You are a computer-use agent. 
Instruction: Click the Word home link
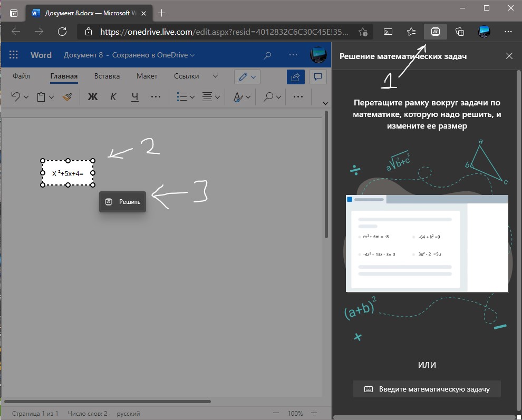tap(41, 55)
